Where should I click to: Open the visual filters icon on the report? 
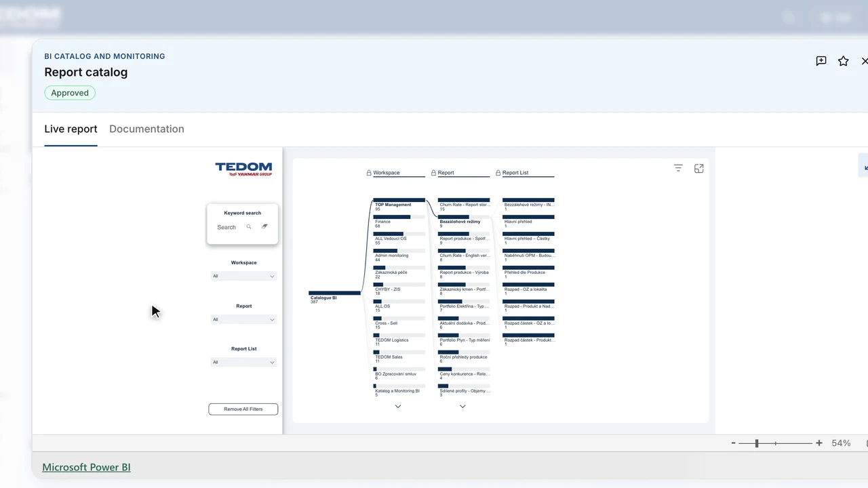coord(678,168)
